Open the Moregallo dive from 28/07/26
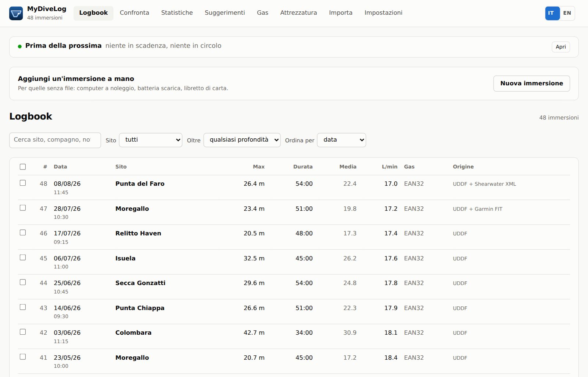Image resolution: width=588 pixels, height=377 pixels. click(x=132, y=209)
